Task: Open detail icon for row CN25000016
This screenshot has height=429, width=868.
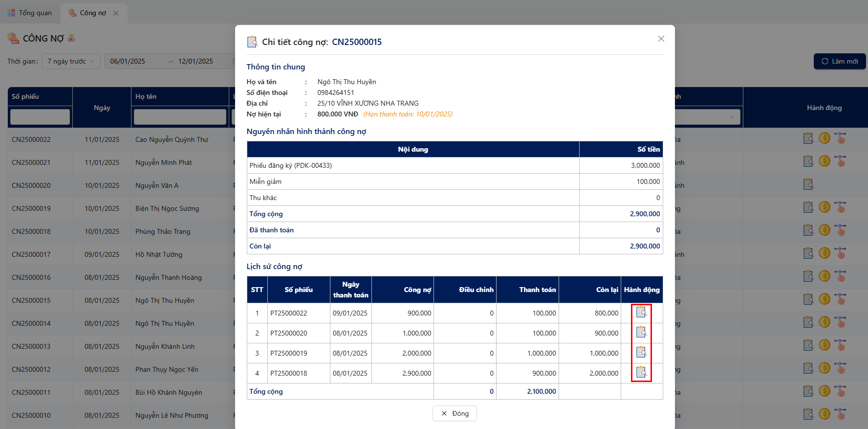Action: [x=808, y=276]
